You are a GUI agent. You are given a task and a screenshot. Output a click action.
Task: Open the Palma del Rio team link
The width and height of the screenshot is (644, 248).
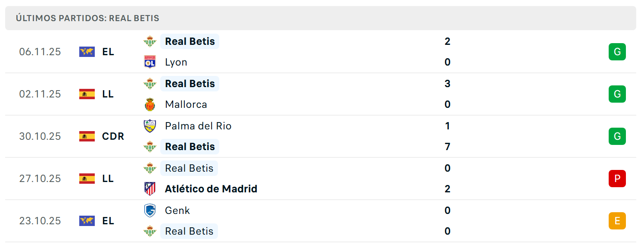[x=198, y=126]
